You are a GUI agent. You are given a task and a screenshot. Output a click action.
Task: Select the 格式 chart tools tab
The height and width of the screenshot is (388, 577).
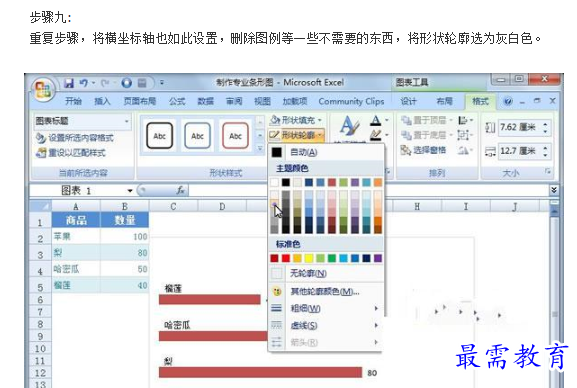[x=480, y=101]
